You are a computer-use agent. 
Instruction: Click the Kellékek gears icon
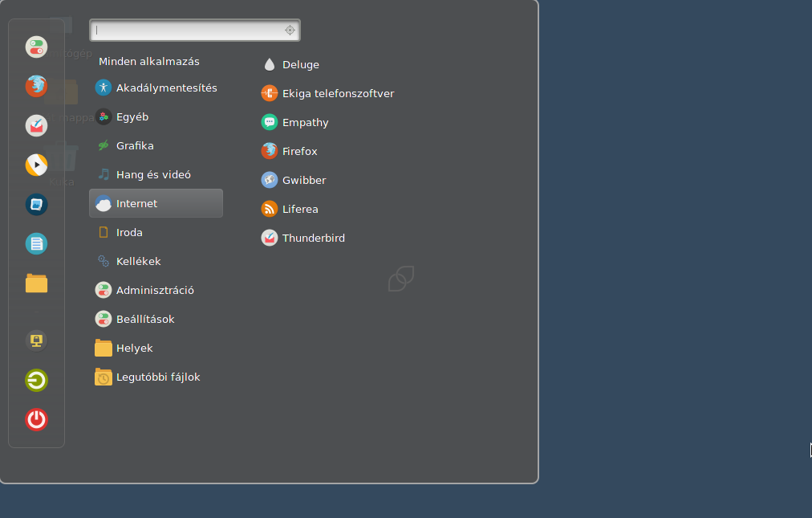pos(103,261)
